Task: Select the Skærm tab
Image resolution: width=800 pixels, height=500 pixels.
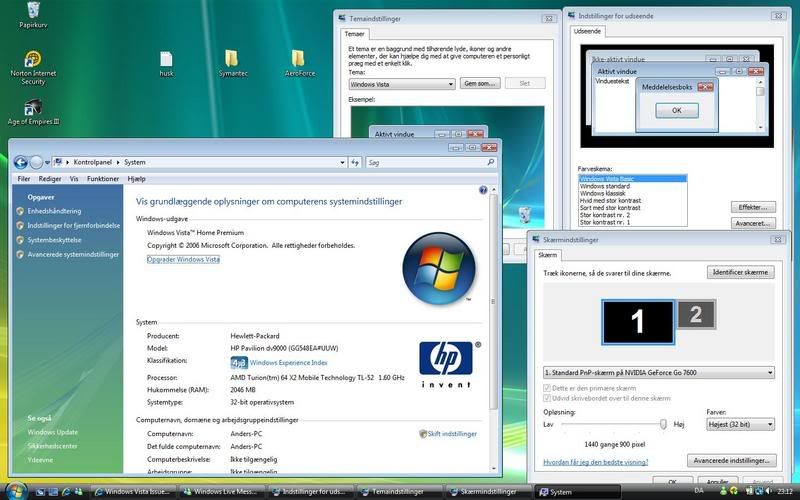Action: pos(547,255)
